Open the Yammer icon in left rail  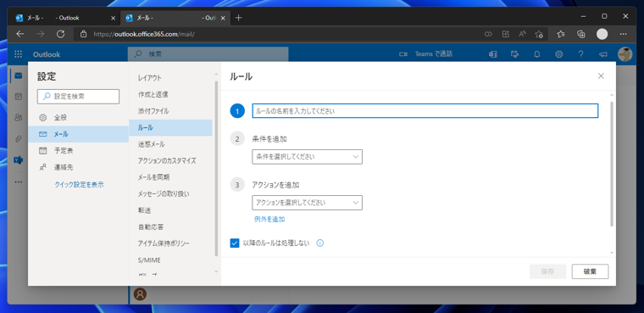click(x=18, y=160)
